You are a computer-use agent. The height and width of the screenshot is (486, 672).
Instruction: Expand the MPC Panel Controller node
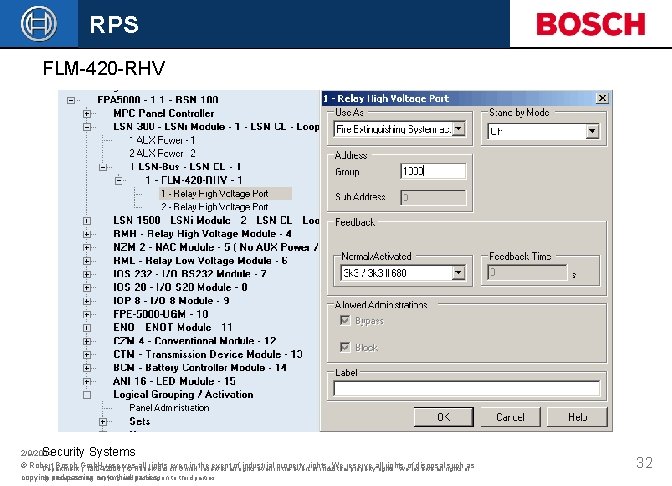[x=87, y=114]
